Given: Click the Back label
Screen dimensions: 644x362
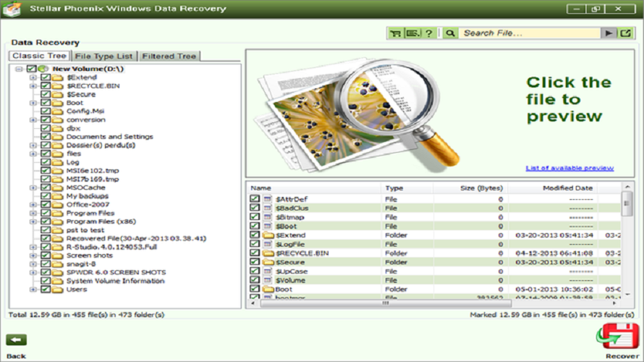Looking at the screenshot, I should click(x=16, y=355).
